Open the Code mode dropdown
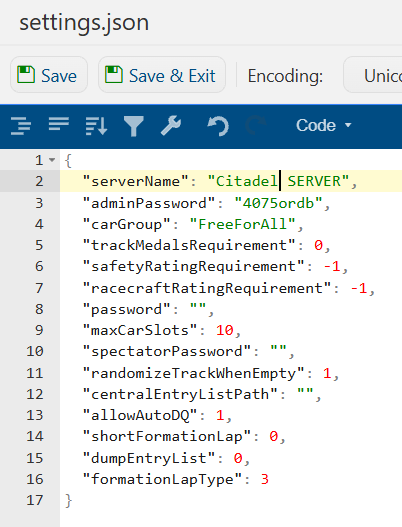402x527 pixels. (323, 125)
